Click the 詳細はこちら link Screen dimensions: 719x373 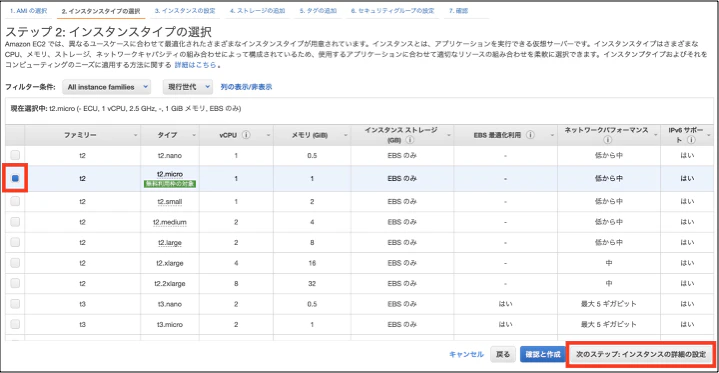coord(195,65)
